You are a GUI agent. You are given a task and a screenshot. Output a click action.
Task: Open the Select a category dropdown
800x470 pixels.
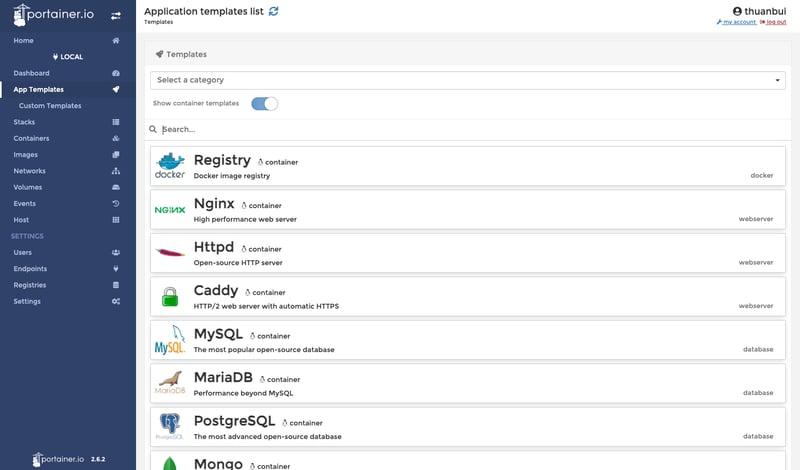coord(468,80)
